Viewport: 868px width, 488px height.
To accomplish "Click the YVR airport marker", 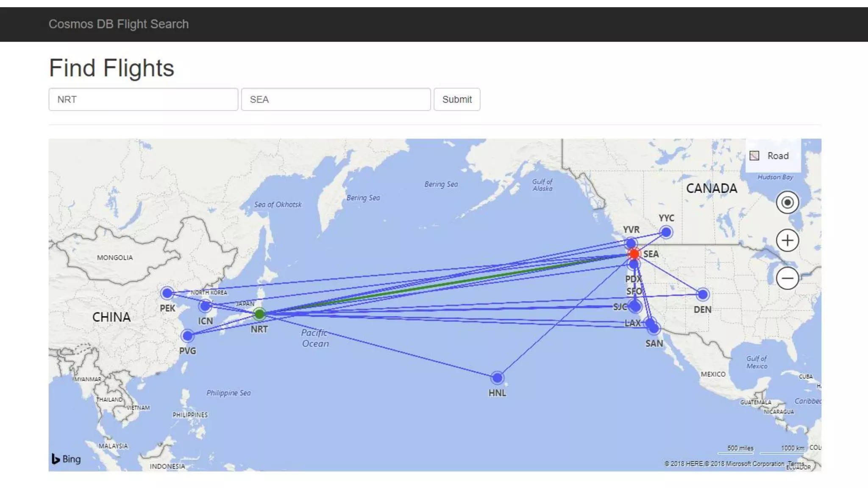I will (631, 243).
